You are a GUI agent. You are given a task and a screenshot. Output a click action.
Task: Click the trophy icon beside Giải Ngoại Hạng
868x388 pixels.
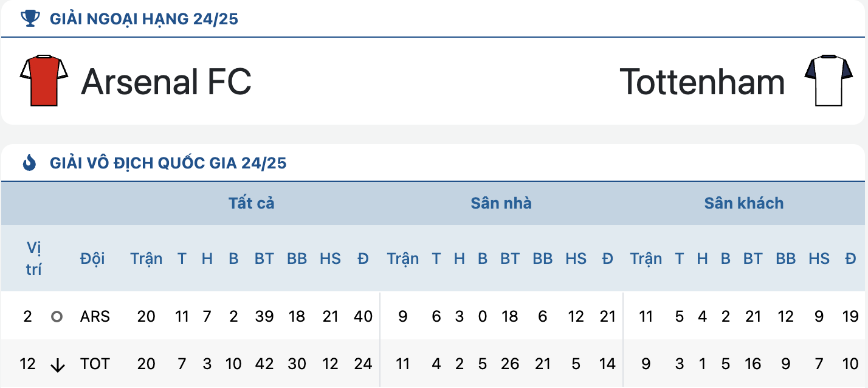pos(29,19)
